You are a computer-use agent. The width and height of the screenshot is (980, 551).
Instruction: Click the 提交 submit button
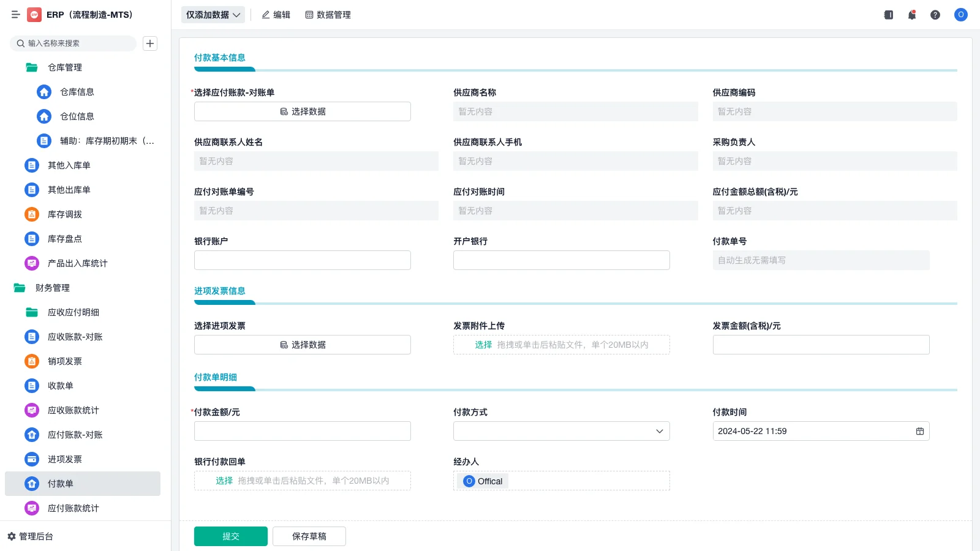(x=231, y=536)
